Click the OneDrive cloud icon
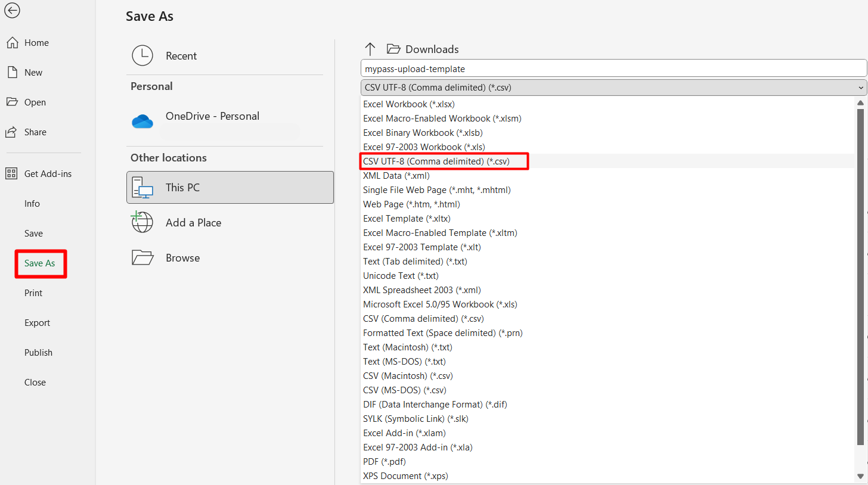The image size is (868, 485). click(x=142, y=122)
